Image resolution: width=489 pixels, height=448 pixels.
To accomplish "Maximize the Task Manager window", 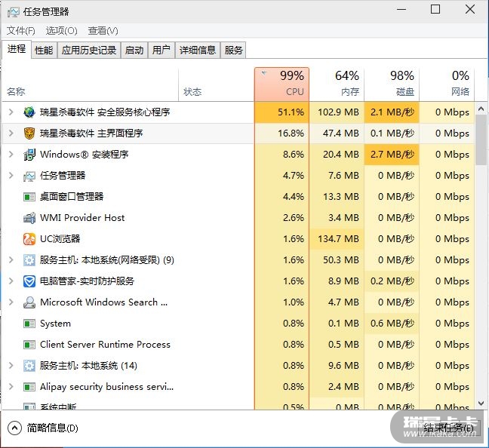I will [x=435, y=9].
